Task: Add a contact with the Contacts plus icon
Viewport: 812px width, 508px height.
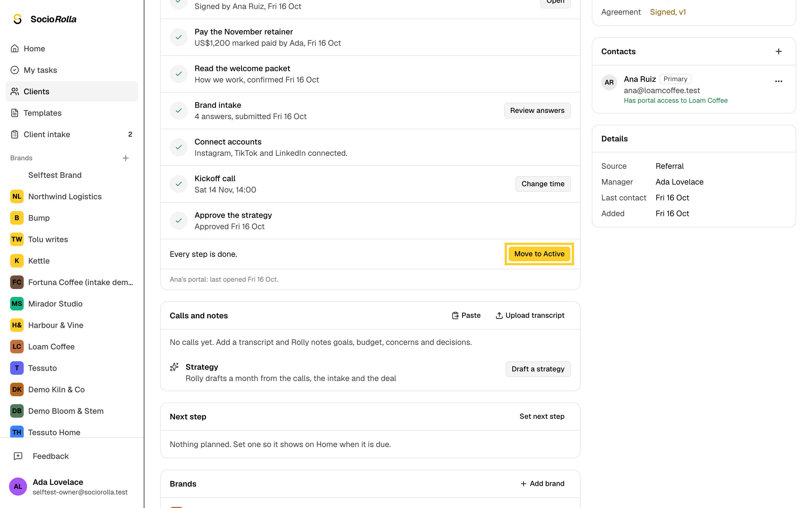Action: coord(778,51)
